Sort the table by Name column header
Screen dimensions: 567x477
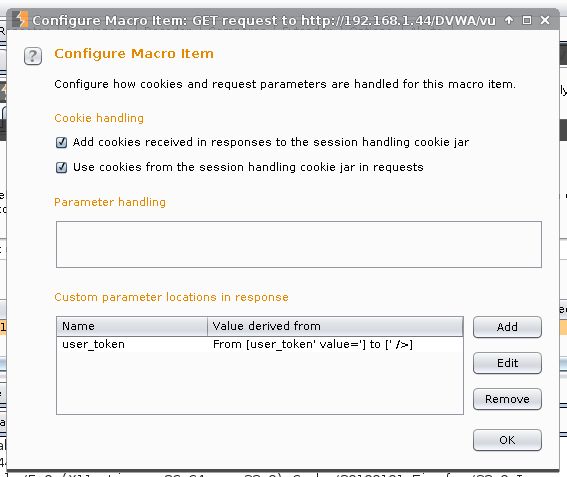click(132, 326)
